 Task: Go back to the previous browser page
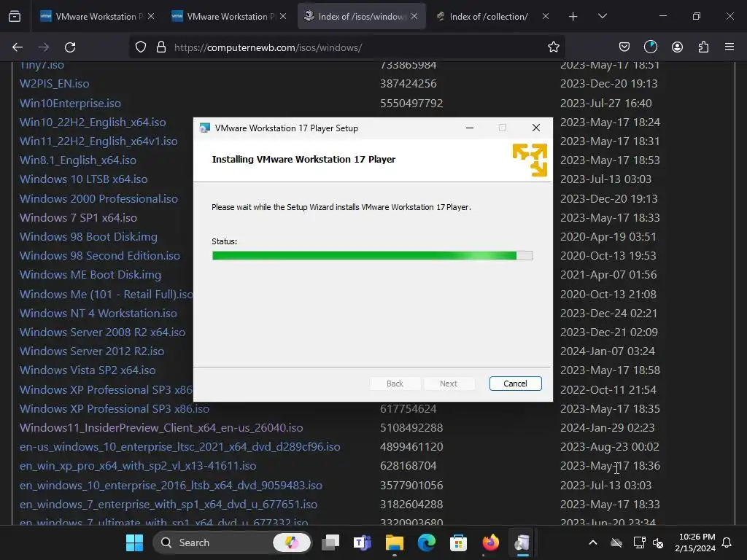coord(18,47)
